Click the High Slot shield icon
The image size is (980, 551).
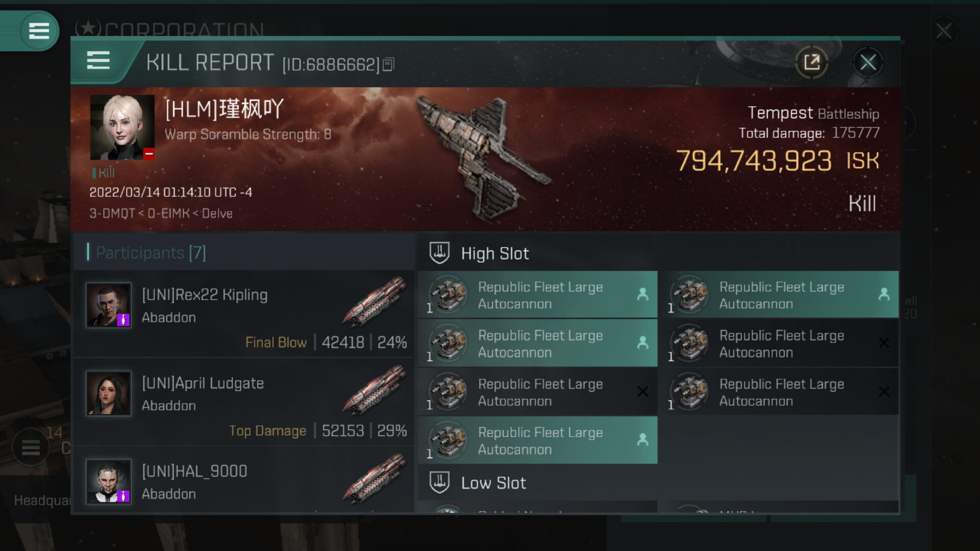(439, 253)
